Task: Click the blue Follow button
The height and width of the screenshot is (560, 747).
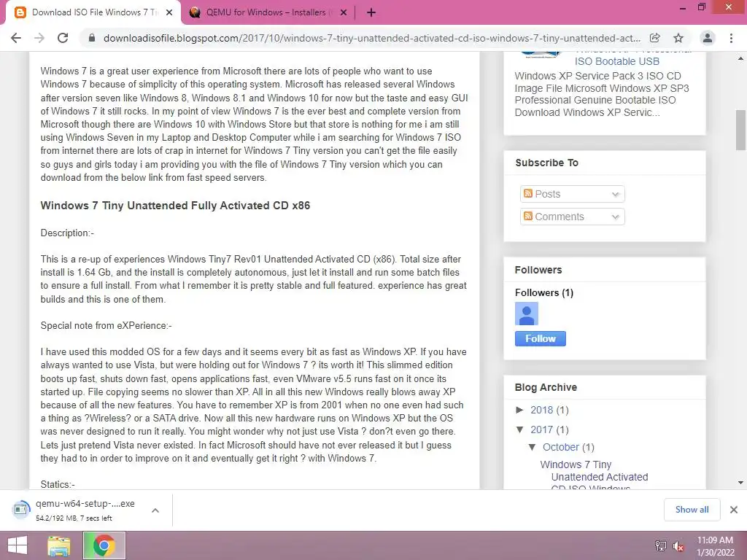Action: (x=541, y=338)
